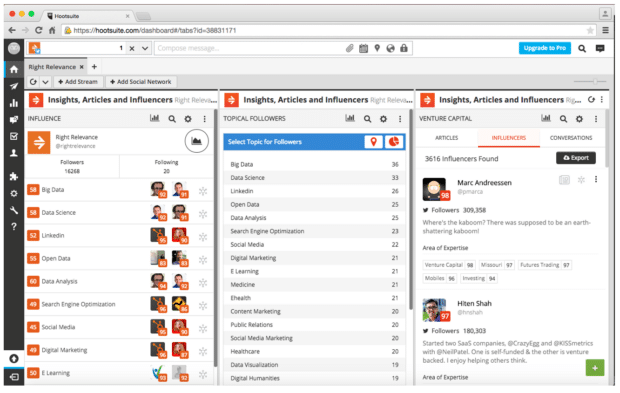Open the Analytics bar chart sidebar icon

(14, 103)
